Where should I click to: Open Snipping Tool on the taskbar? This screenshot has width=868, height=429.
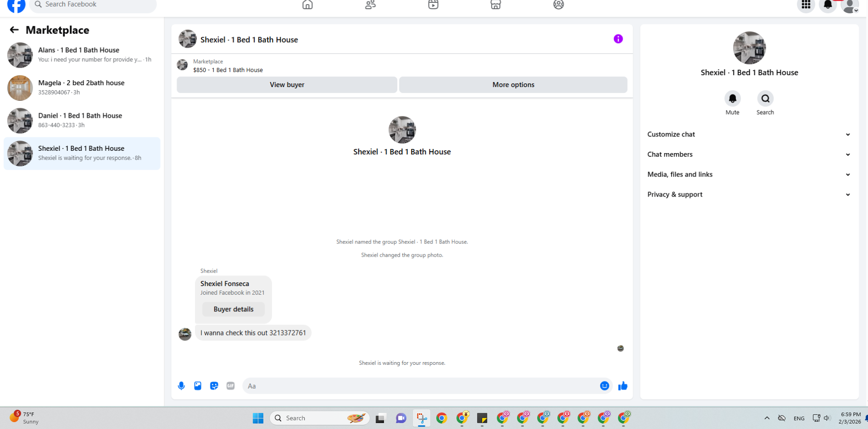[x=421, y=418]
